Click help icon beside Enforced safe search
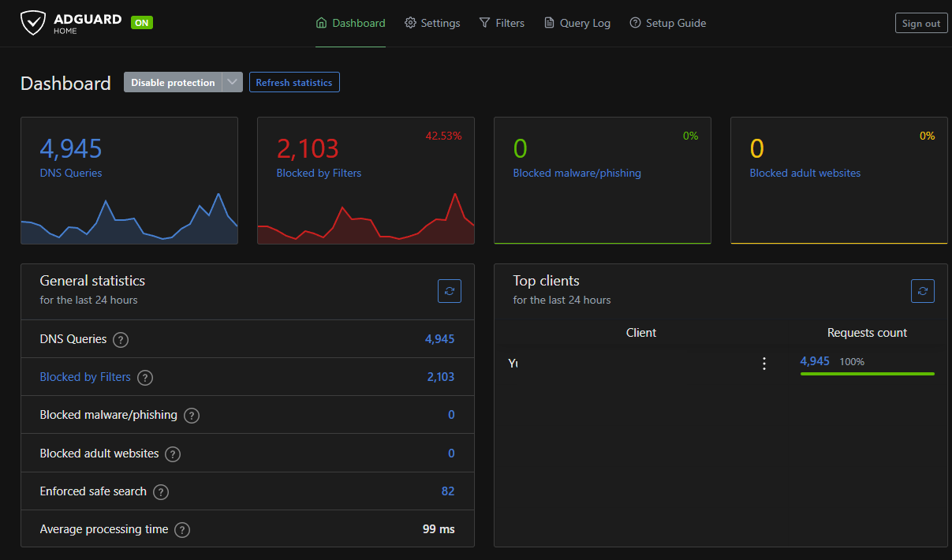Viewport: 952px width, 560px height. [x=161, y=492]
